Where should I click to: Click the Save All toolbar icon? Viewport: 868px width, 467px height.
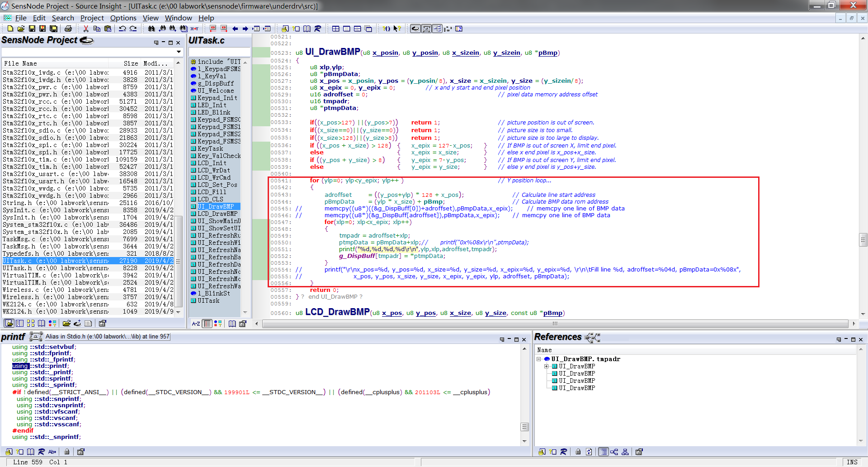tap(54, 29)
